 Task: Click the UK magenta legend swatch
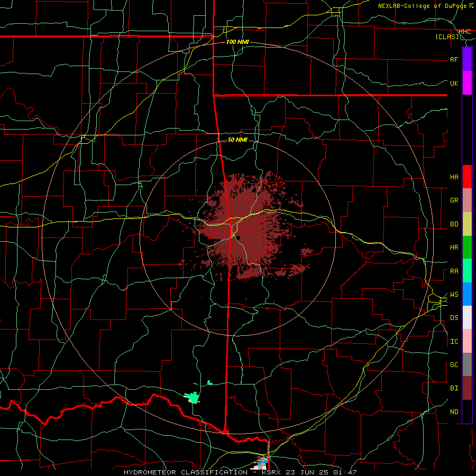point(467,83)
